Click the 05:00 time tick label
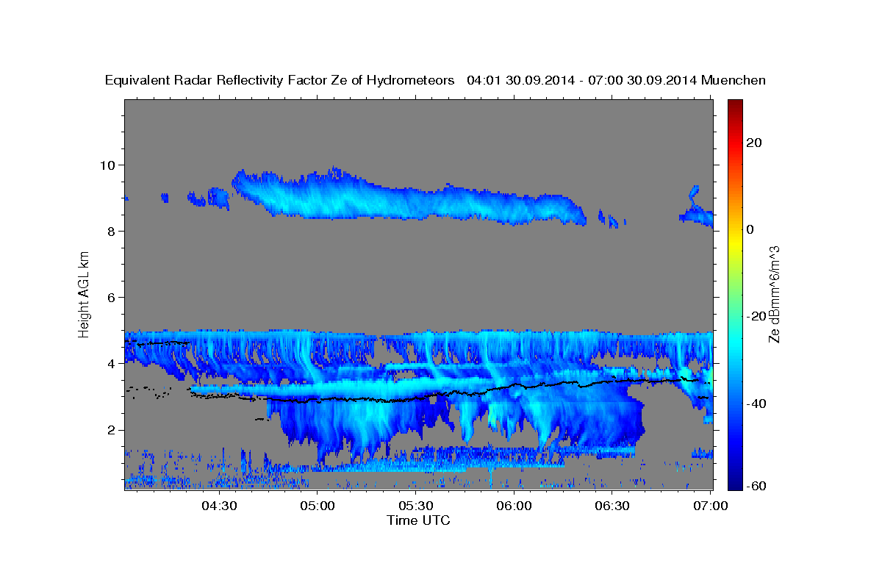882x588 pixels. 318,506
